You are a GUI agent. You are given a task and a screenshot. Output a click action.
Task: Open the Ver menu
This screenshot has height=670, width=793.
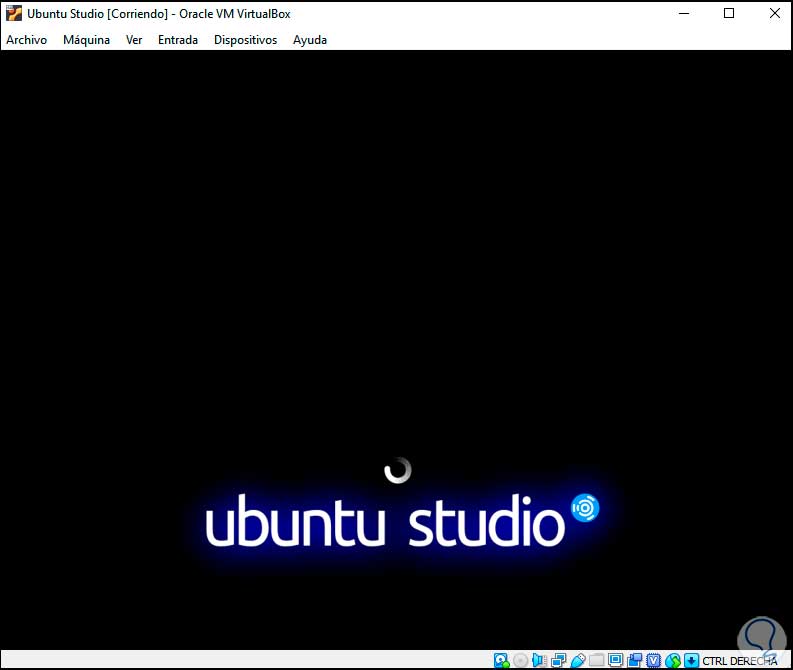point(134,40)
